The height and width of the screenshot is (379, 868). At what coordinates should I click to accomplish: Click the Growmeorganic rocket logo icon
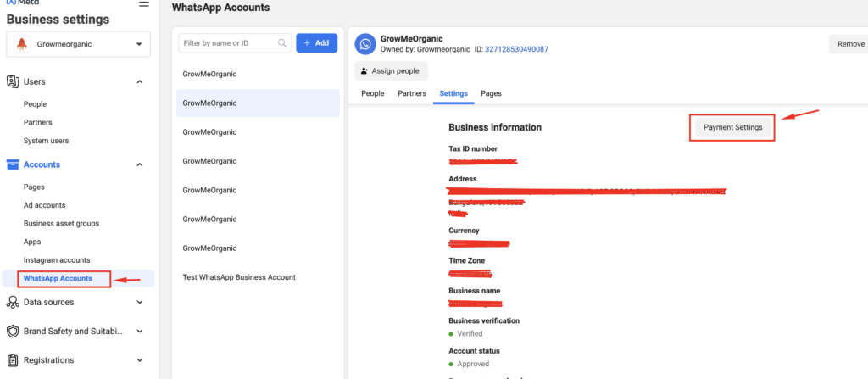[x=21, y=44]
